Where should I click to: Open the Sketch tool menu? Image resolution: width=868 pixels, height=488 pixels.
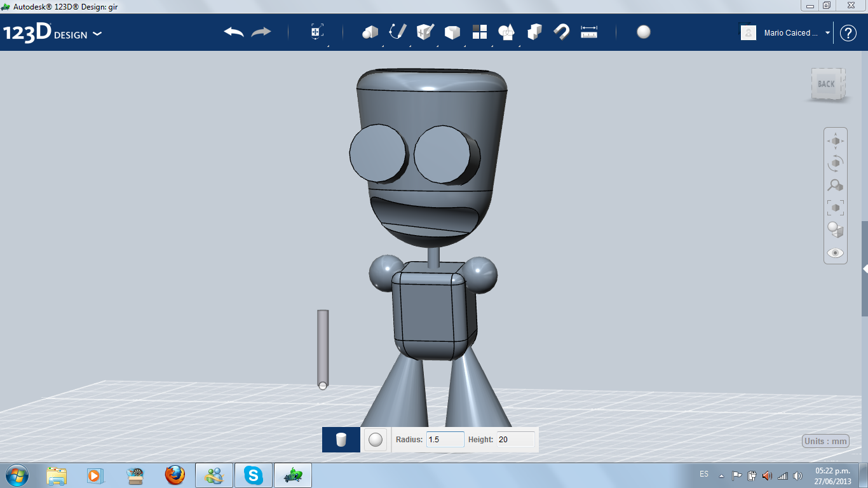[x=397, y=32]
